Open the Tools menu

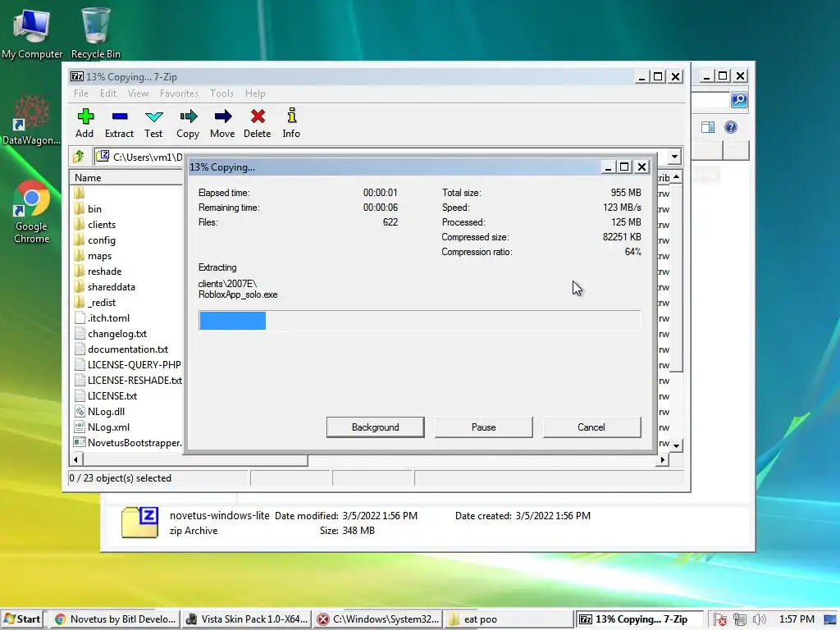click(x=221, y=94)
